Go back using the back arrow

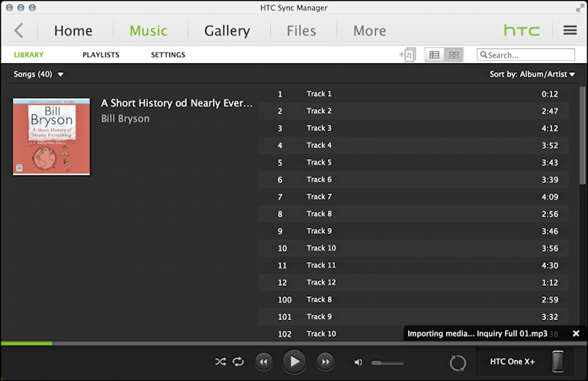click(x=19, y=30)
